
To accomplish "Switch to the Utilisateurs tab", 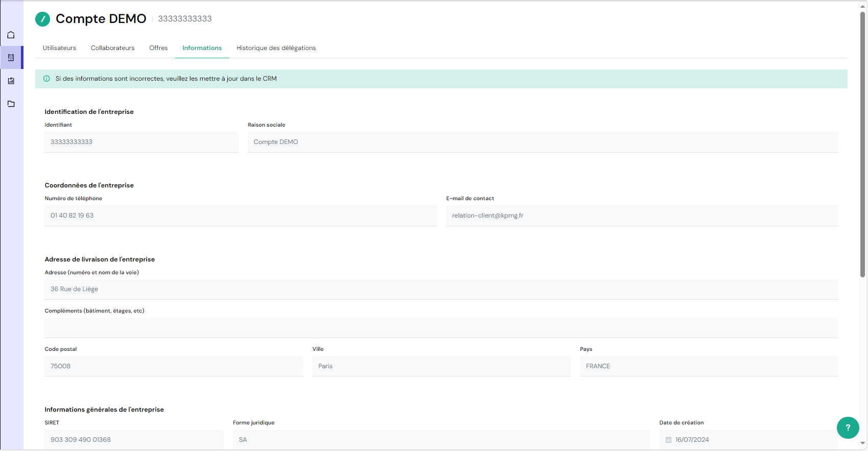I will click(x=59, y=48).
